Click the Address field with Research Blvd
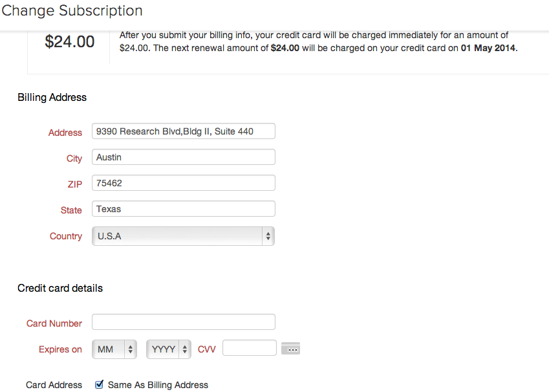The width and height of the screenshot is (549, 392). (x=184, y=131)
